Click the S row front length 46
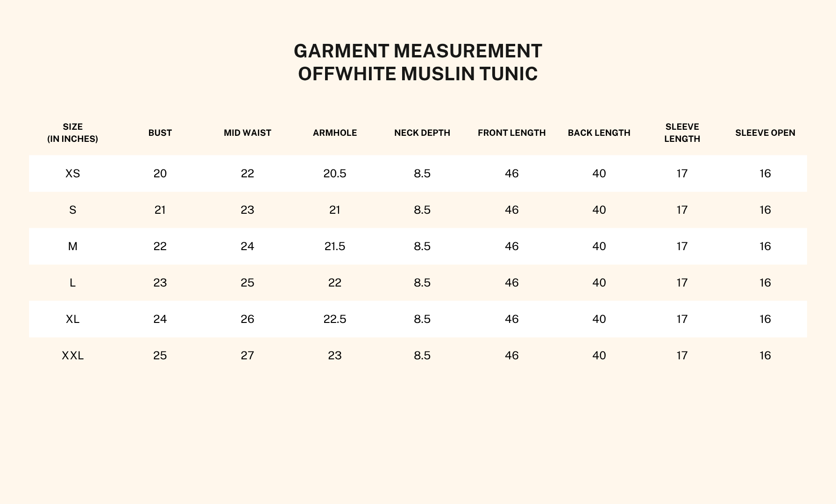Viewport: 836px width, 504px height. click(512, 210)
